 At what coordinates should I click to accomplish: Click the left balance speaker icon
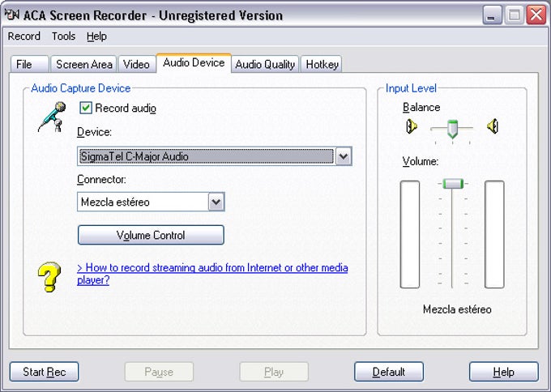click(412, 126)
